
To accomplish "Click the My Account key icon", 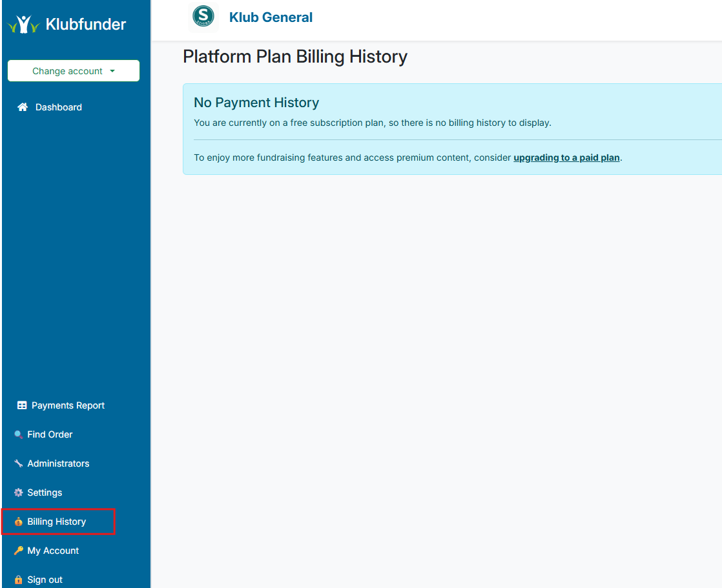I will [19, 551].
